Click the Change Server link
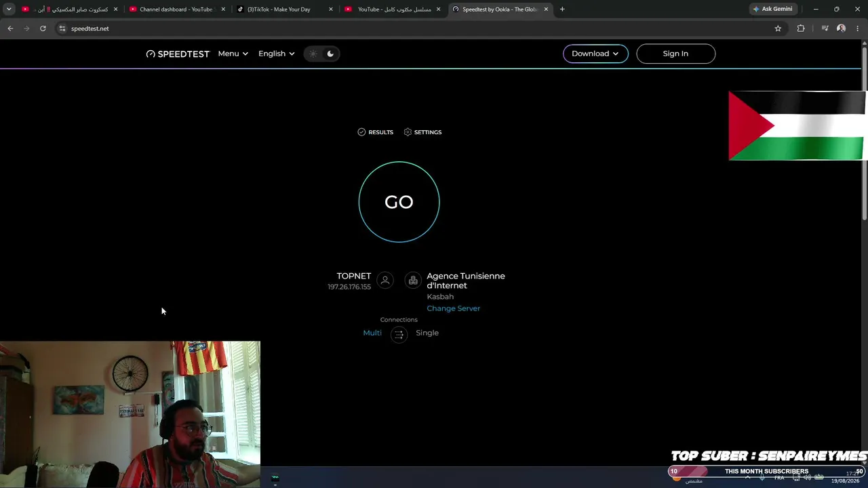Image resolution: width=868 pixels, height=488 pixels. (x=453, y=308)
